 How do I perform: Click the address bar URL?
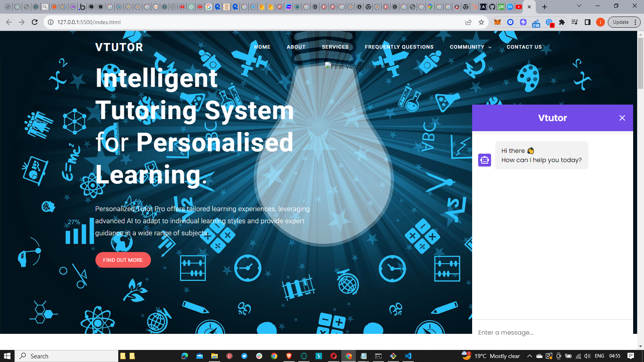[89, 22]
